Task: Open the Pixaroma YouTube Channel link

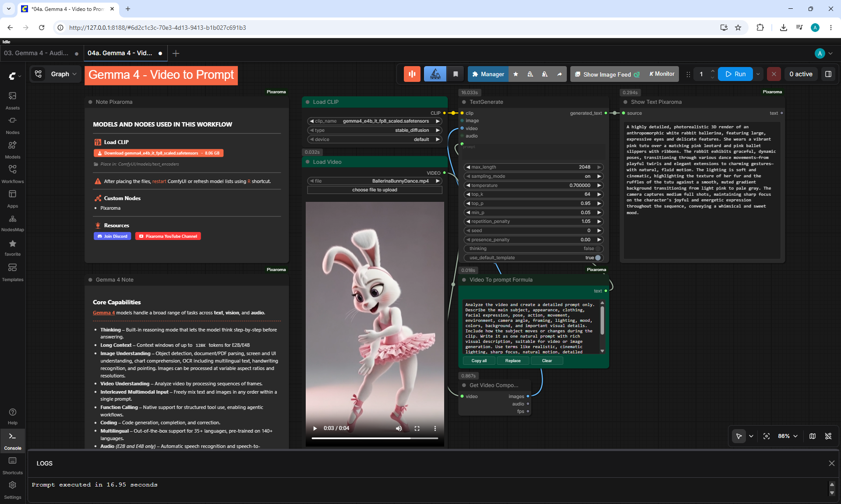Action: [x=168, y=236]
